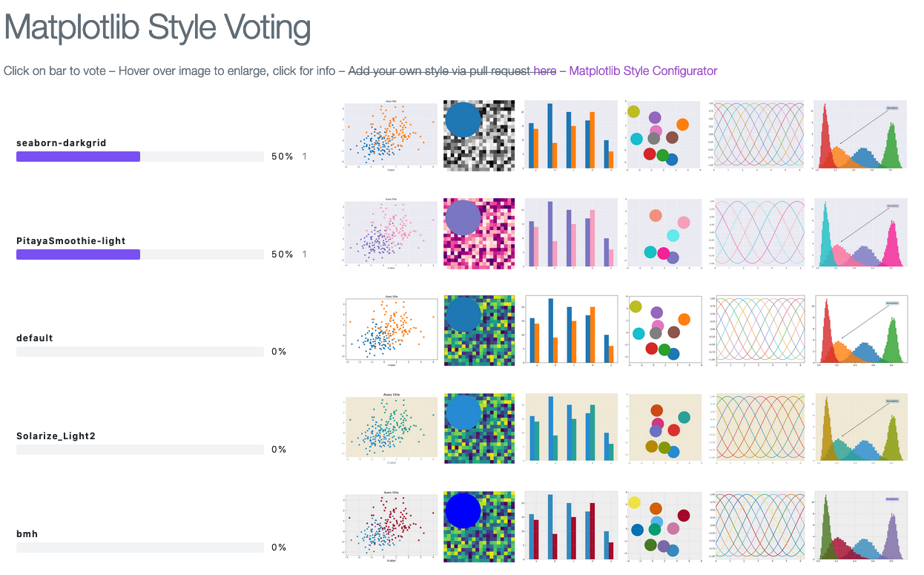The image size is (924, 575).
Task: Open bmh style histogram thumbnail
Action: click(861, 526)
